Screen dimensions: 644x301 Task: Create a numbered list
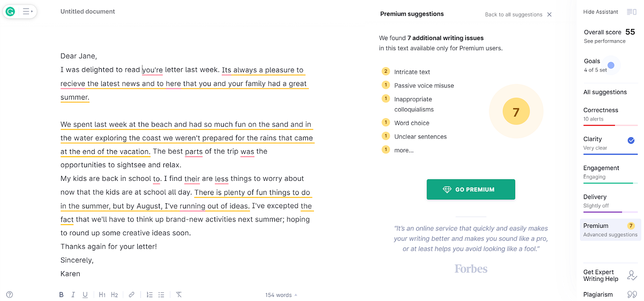pos(149,295)
